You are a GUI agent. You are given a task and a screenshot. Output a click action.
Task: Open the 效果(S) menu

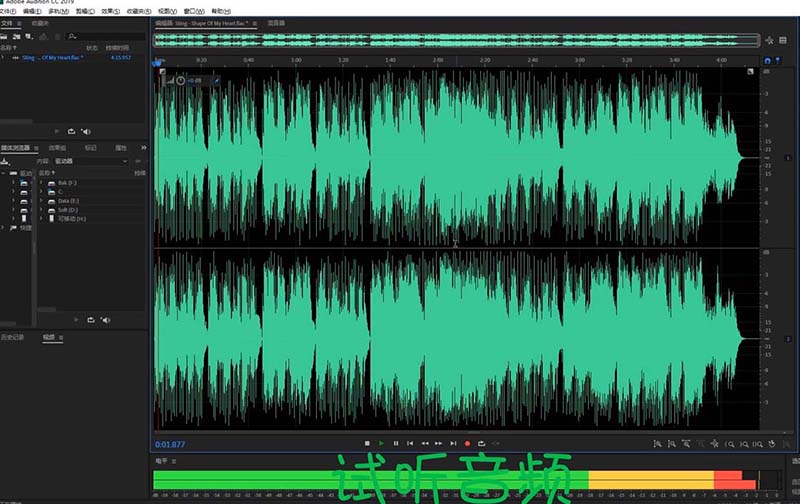[110, 11]
